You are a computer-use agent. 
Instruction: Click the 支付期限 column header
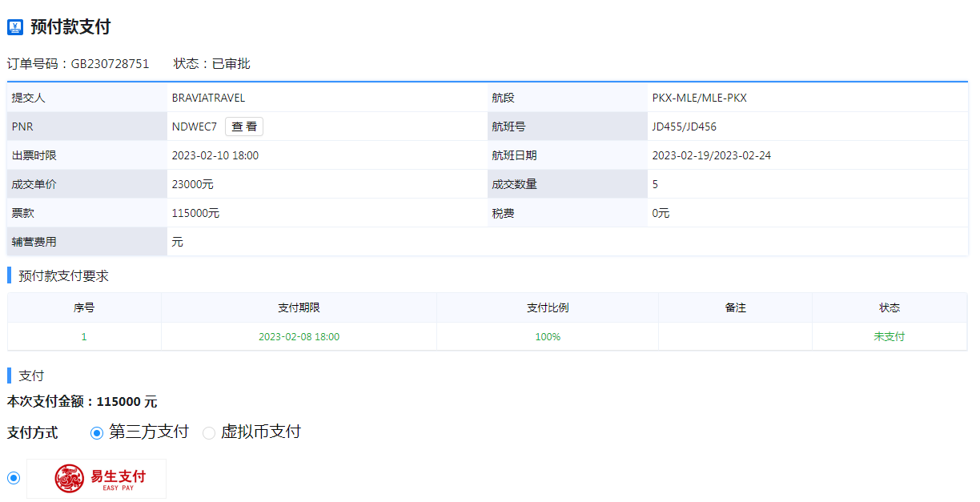[x=299, y=307]
